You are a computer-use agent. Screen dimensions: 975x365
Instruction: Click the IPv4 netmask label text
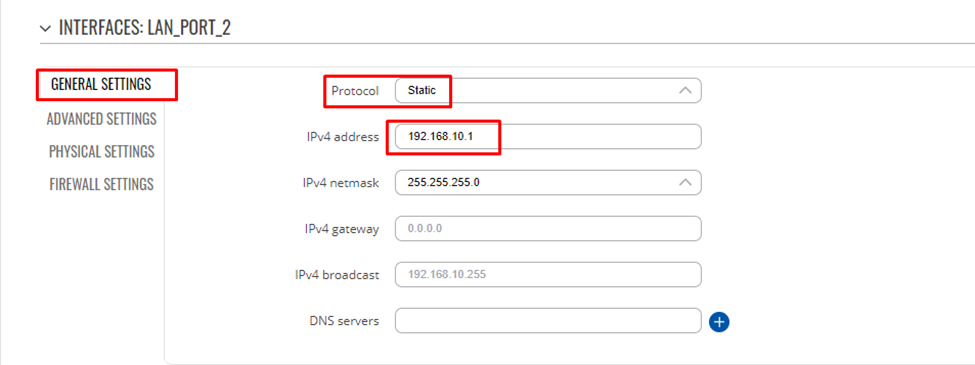point(342,183)
